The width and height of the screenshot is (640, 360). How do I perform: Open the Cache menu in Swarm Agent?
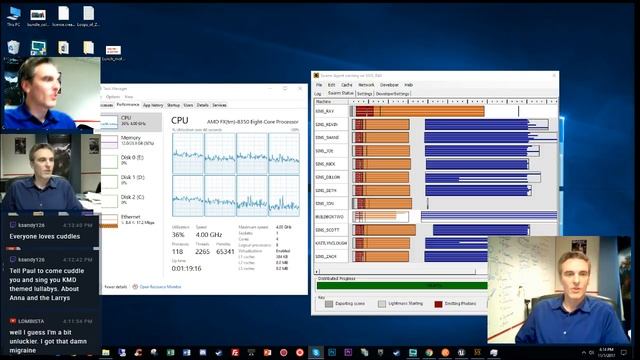pyautogui.click(x=347, y=85)
